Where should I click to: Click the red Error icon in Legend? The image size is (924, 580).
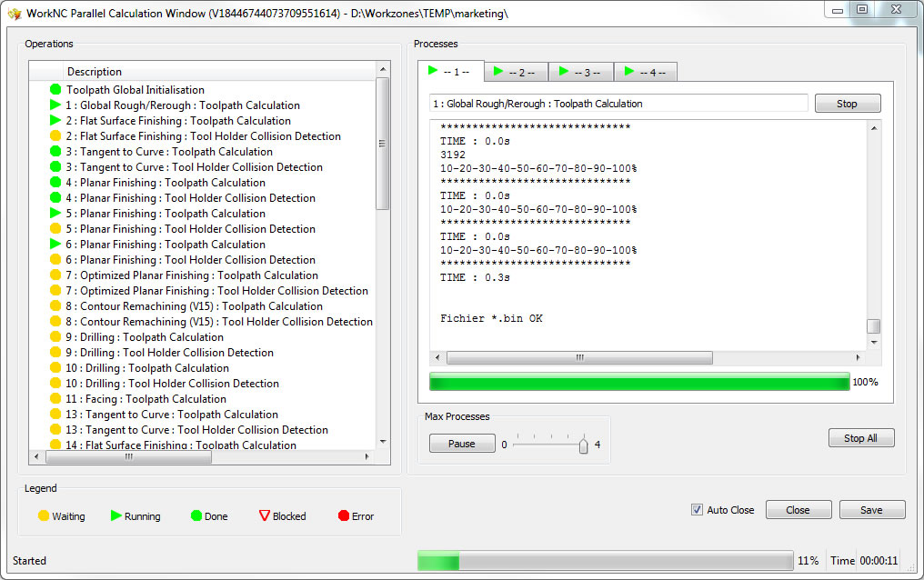344,516
